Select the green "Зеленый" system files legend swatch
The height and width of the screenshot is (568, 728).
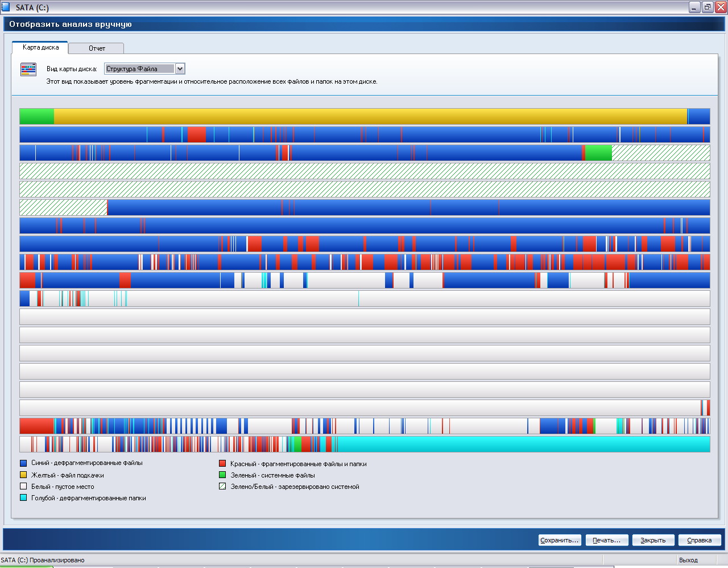(x=222, y=475)
